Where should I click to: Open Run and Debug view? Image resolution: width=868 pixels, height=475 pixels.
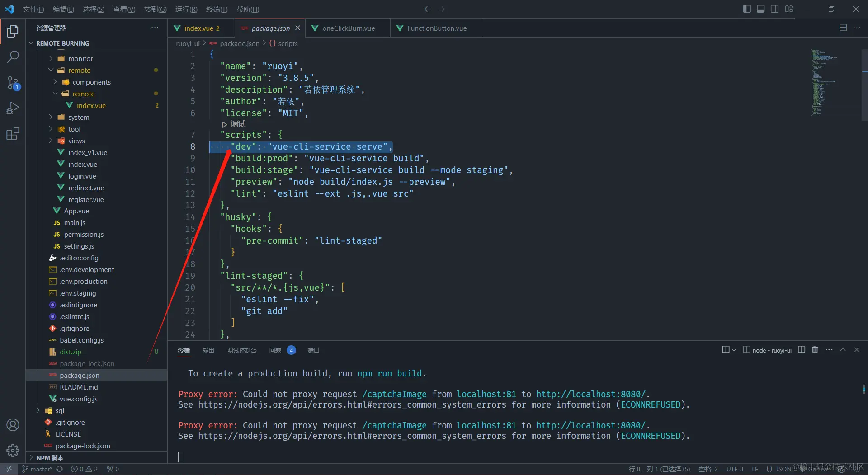(13, 108)
